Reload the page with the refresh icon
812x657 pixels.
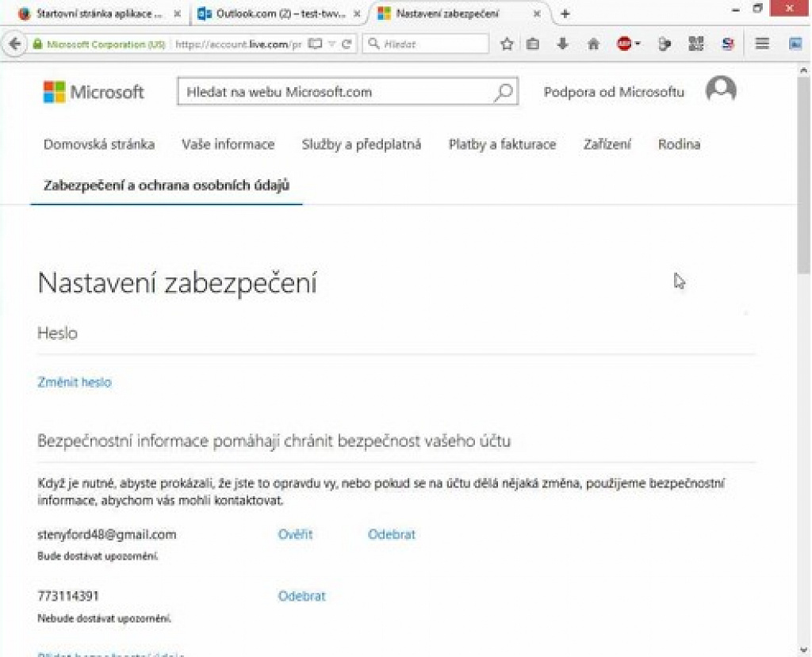click(347, 44)
